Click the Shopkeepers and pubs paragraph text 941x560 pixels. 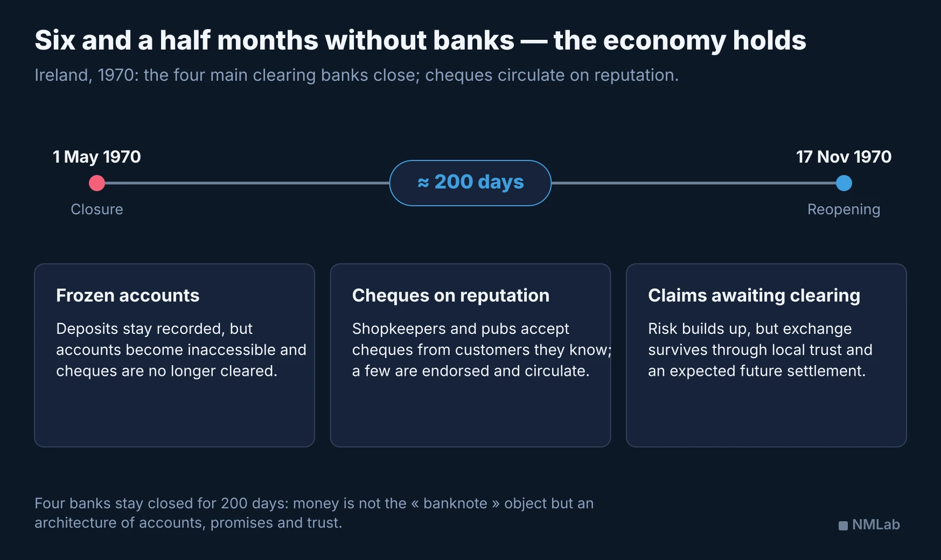[x=482, y=349]
